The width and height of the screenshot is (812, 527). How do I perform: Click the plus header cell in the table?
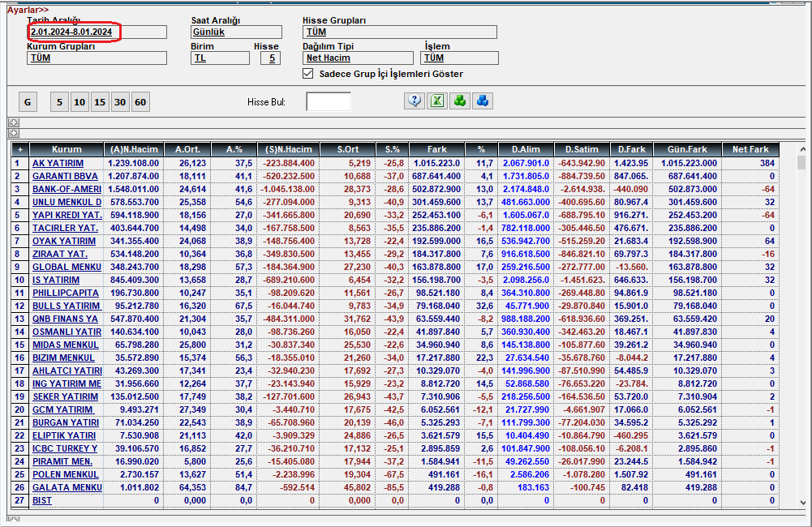click(20, 149)
